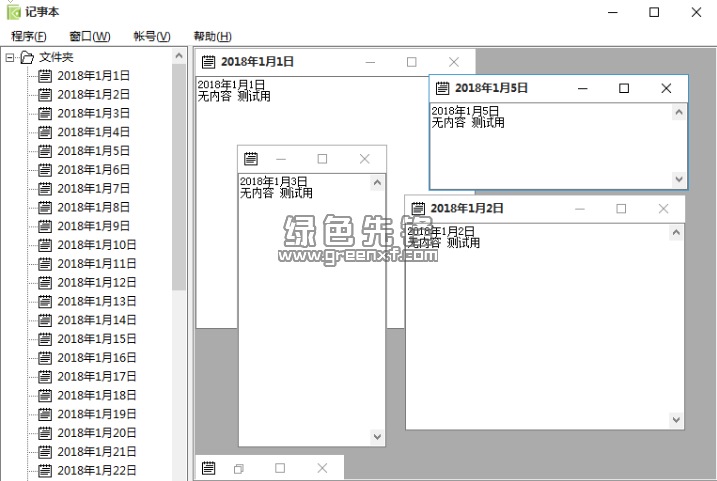The width and height of the screenshot is (717, 481).
Task: Click the 记事本 app icon in title bar
Action: pos(14,12)
